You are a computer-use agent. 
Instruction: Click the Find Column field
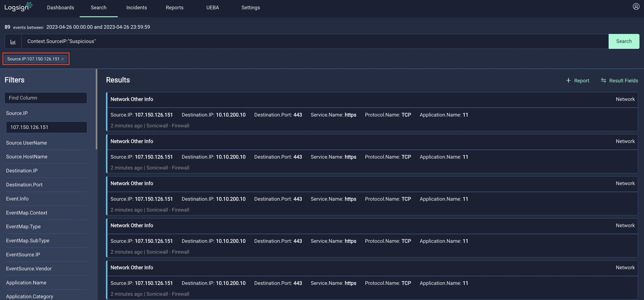[46, 98]
